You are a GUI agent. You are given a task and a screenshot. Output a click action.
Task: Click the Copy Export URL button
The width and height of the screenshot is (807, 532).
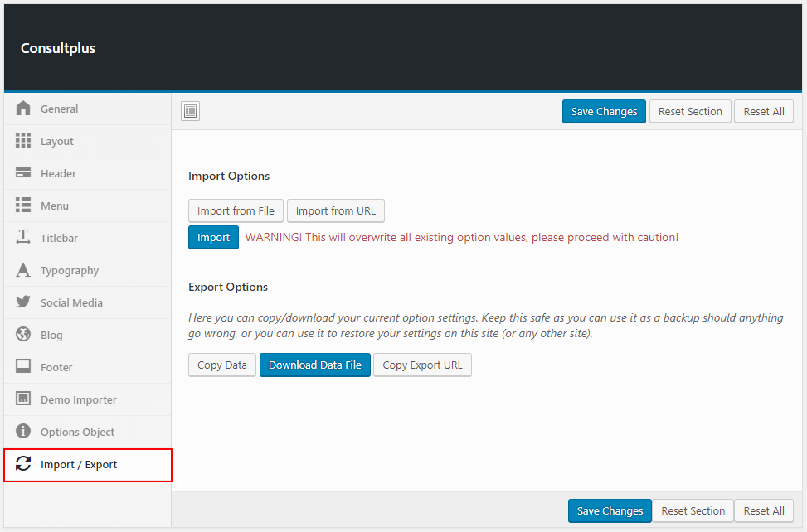[x=422, y=365]
